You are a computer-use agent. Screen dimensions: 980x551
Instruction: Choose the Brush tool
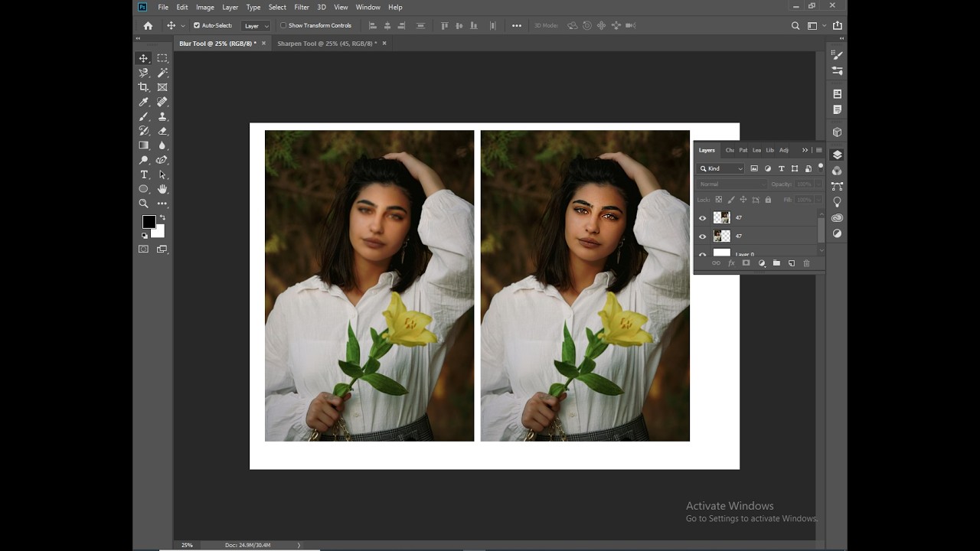click(x=143, y=116)
